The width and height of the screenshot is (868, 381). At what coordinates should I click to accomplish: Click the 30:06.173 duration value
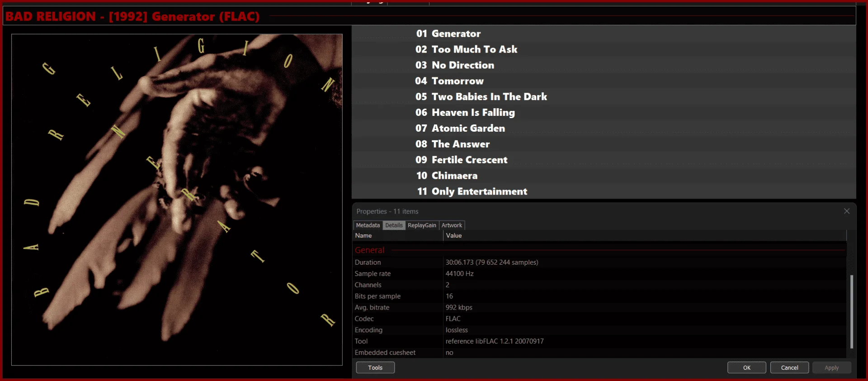click(492, 262)
